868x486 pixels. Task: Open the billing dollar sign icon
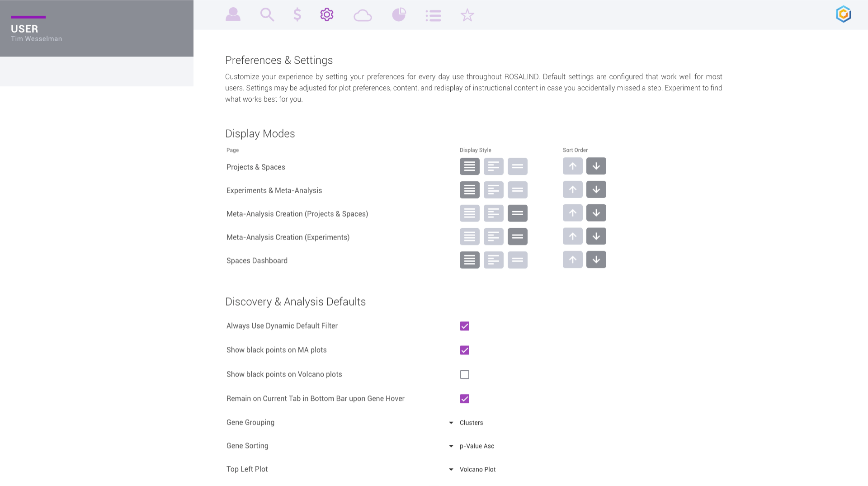297,14
